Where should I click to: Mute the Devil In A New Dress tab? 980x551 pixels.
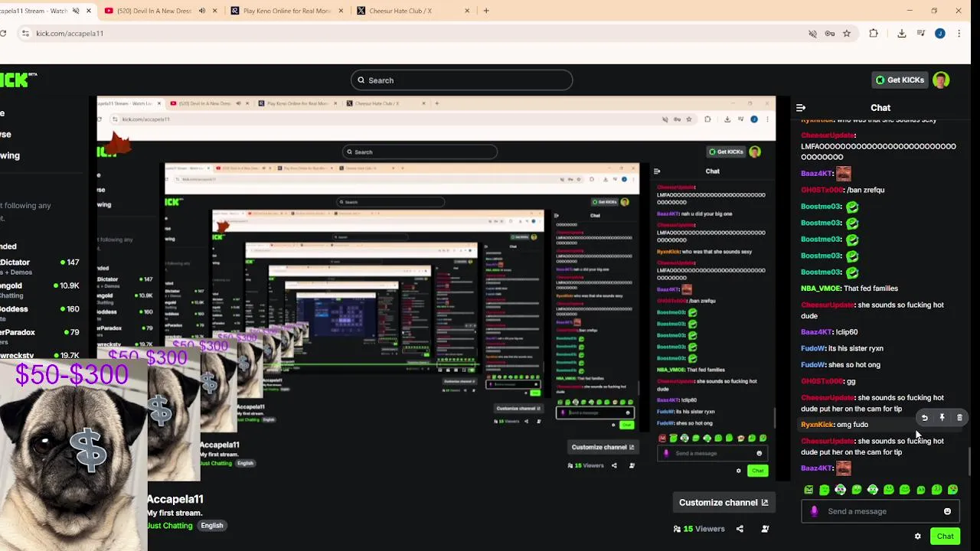[201, 11]
